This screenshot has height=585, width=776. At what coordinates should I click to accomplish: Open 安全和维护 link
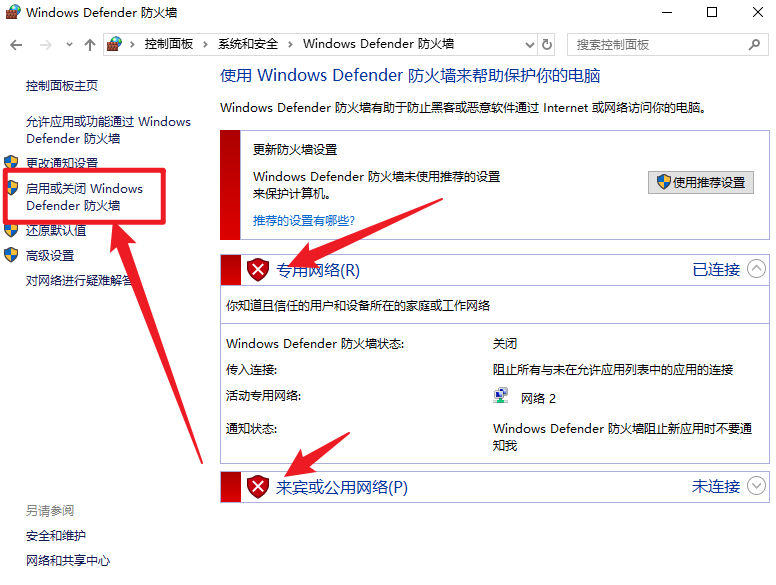[56, 536]
